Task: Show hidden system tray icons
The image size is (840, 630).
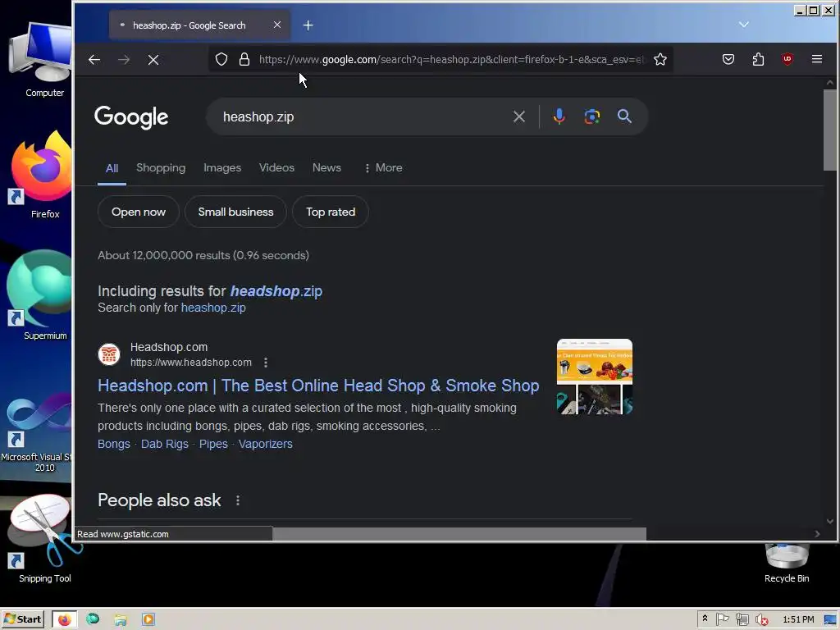Action: point(705,619)
